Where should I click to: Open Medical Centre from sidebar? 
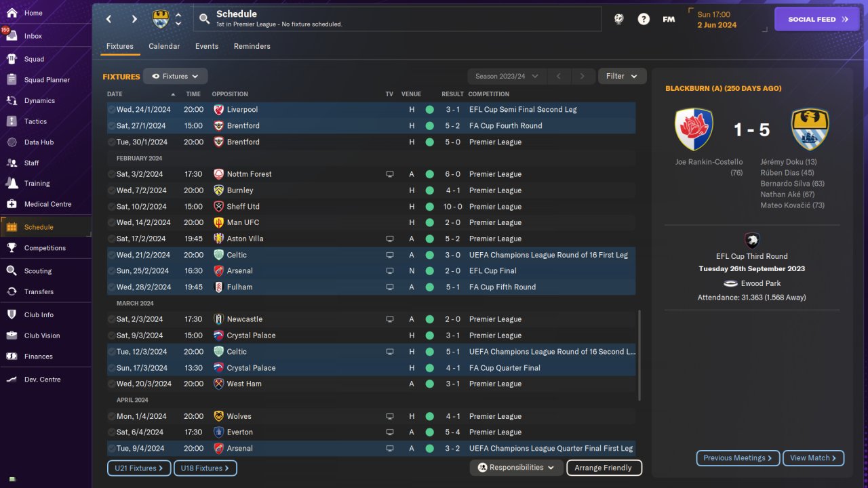coord(12,204)
